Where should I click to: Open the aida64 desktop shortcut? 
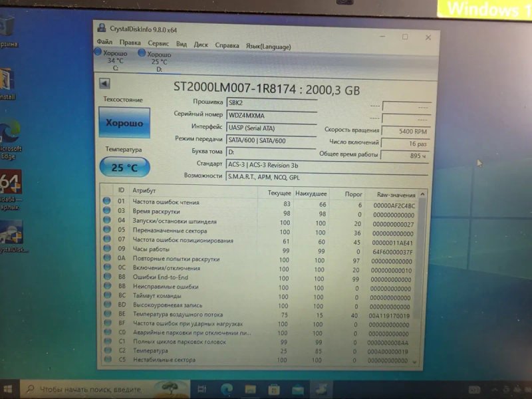[11, 190]
